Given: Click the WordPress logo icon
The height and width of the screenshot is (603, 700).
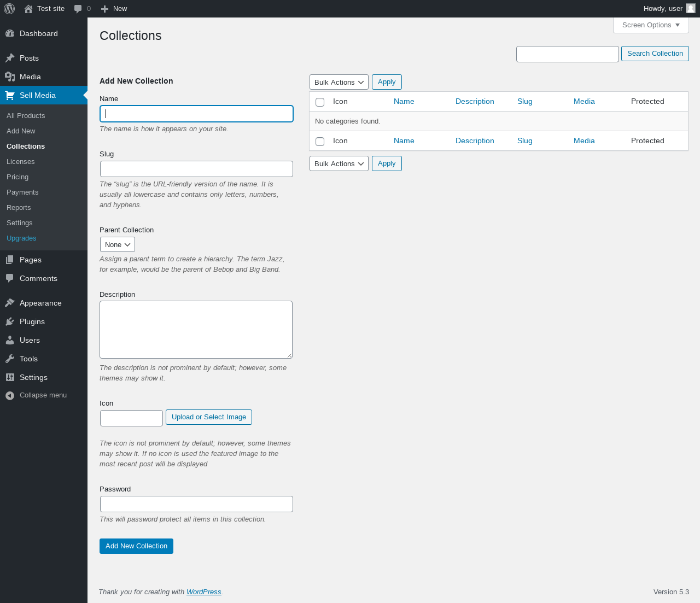Looking at the screenshot, I should (9, 9).
